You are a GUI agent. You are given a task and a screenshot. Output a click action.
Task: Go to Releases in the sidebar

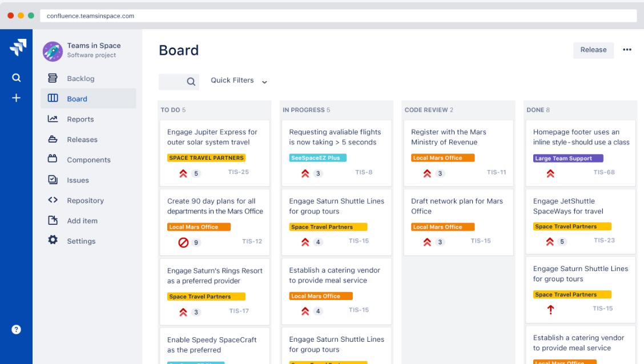tap(88, 140)
